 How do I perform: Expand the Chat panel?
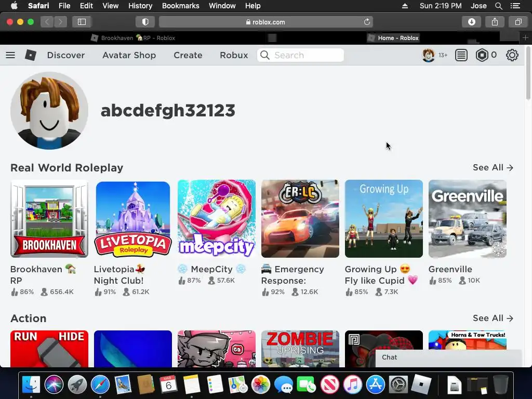click(448, 357)
